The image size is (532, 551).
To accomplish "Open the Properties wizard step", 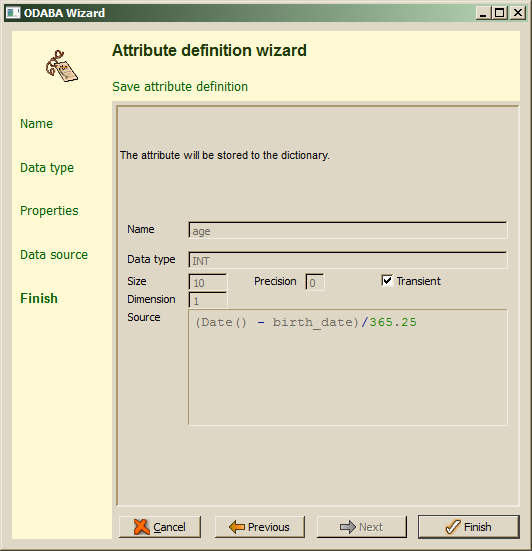I will [x=49, y=210].
